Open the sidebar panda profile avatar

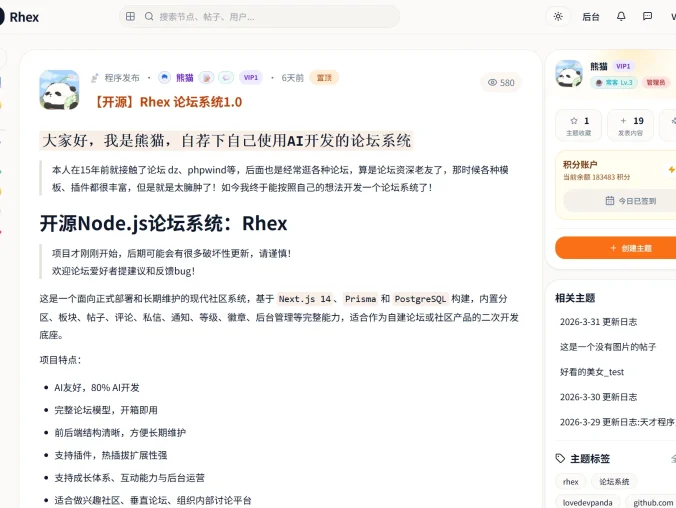[x=569, y=73]
